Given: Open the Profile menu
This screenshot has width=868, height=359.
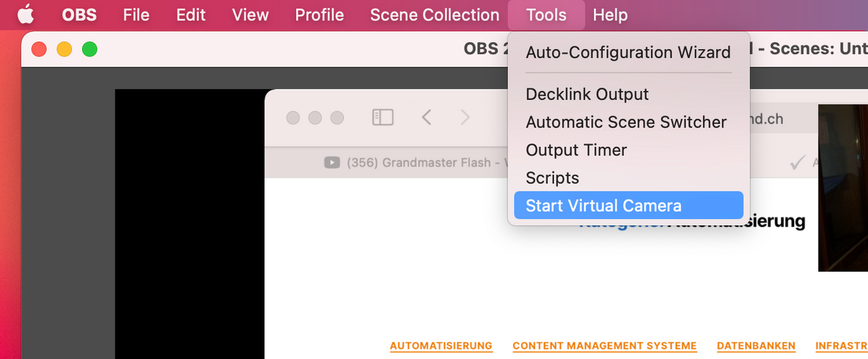Looking at the screenshot, I should point(319,14).
